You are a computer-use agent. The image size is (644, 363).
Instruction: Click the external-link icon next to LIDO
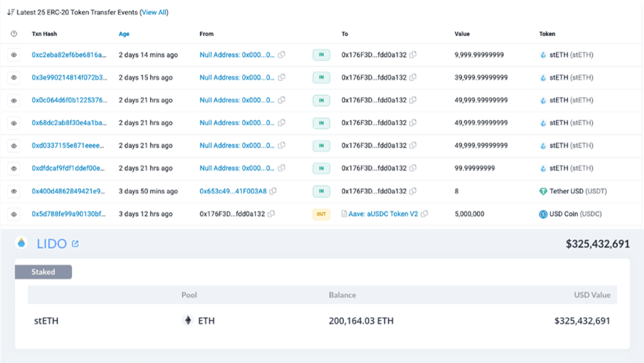pos(75,244)
